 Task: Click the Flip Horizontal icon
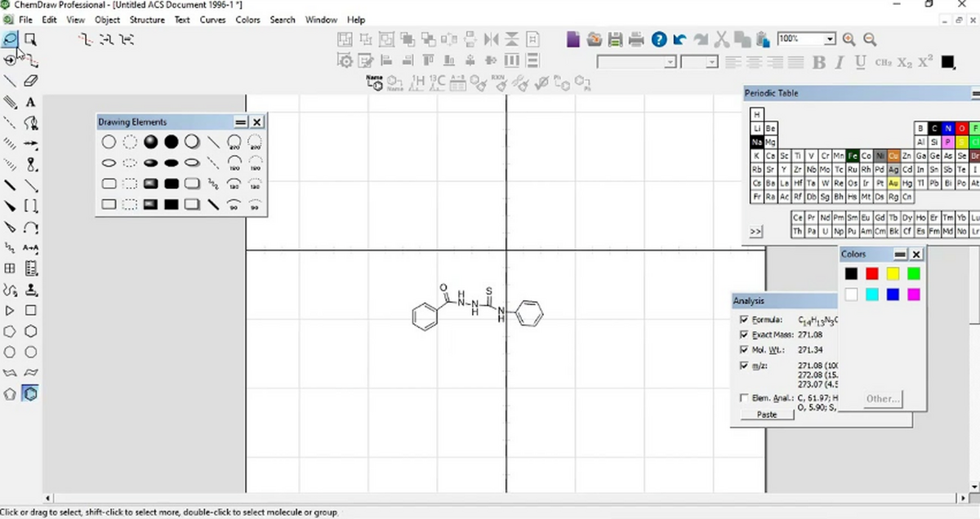[x=491, y=38]
